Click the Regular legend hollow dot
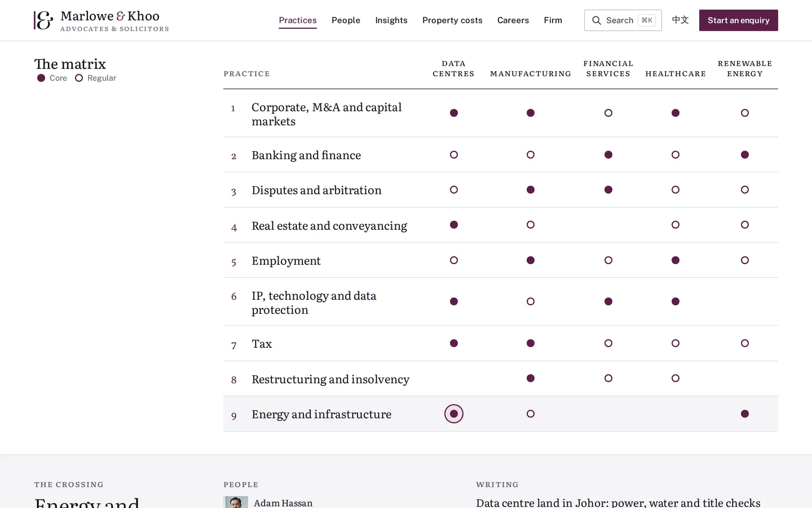The width and height of the screenshot is (812, 508). (79, 78)
